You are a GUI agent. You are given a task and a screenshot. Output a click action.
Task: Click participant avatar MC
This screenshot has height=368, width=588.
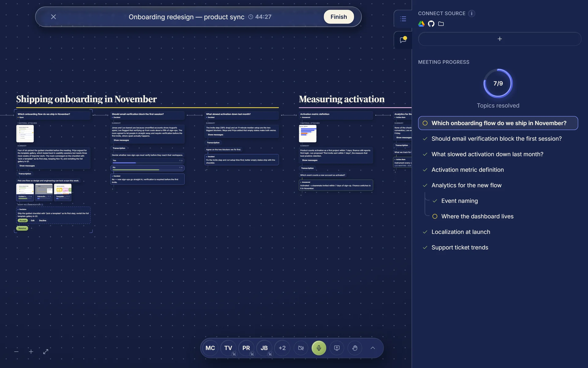click(x=210, y=348)
